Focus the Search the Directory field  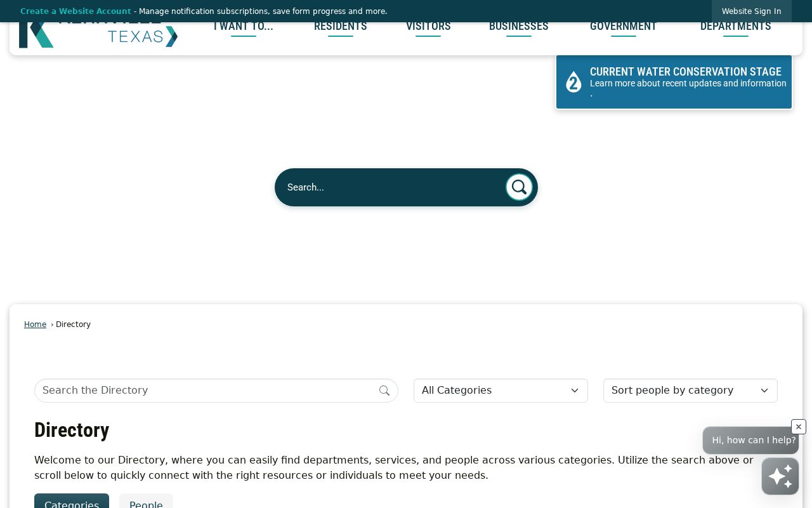click(216, 391)
